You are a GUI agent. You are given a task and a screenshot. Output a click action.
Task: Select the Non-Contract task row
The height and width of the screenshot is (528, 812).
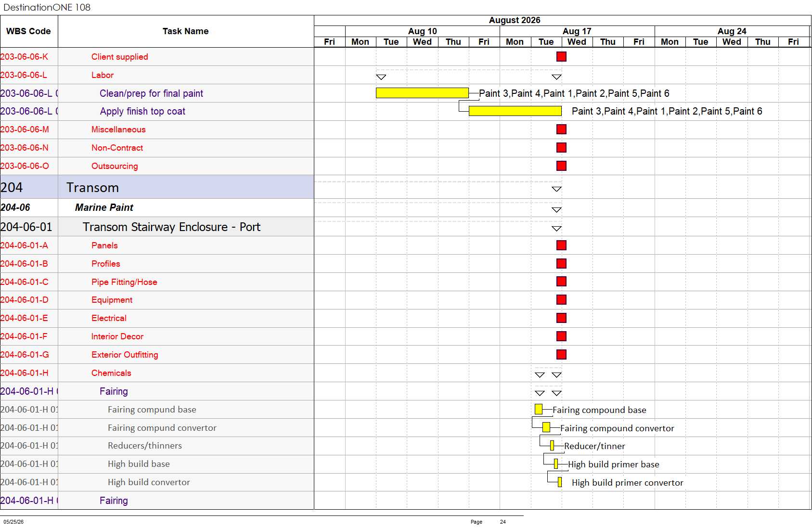coord(157,148)
